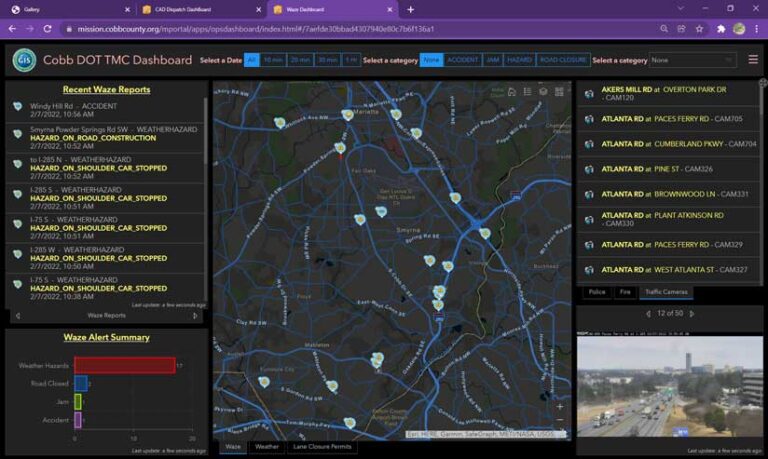Switch to the Police tab
768x459 pixels.
click(x=597, y=292)
